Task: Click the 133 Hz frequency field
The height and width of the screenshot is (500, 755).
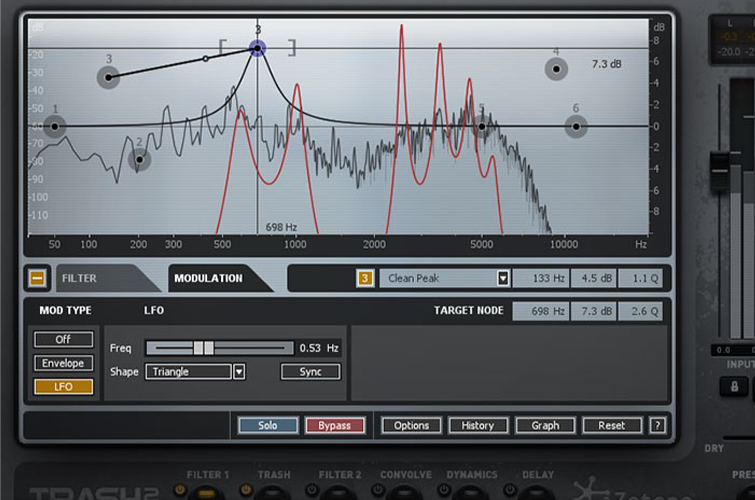Action: (541, 278)
